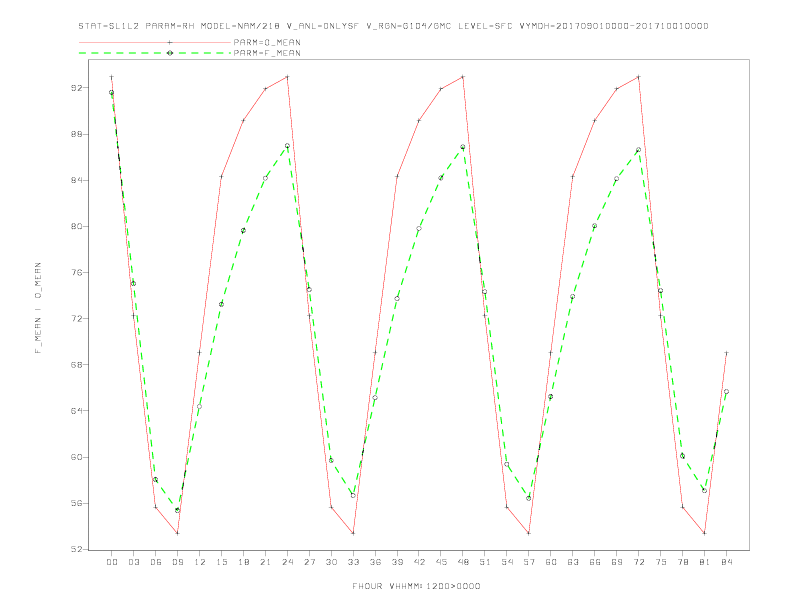Image resolution: width=792 pixels, height=612 pixels.
Task: Click y-axis tick label 80
Action: pos(76,226)
